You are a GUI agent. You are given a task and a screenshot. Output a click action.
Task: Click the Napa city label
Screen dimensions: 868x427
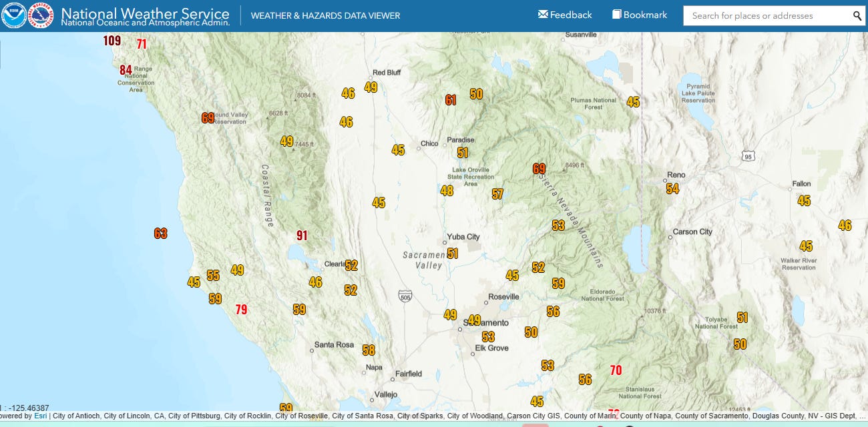tap(374, 368)
